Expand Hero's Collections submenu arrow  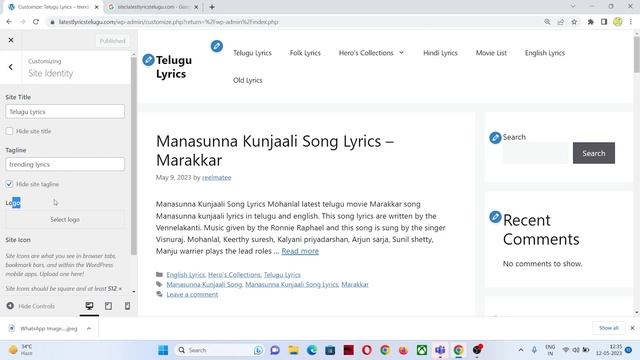tap(401, 53)
